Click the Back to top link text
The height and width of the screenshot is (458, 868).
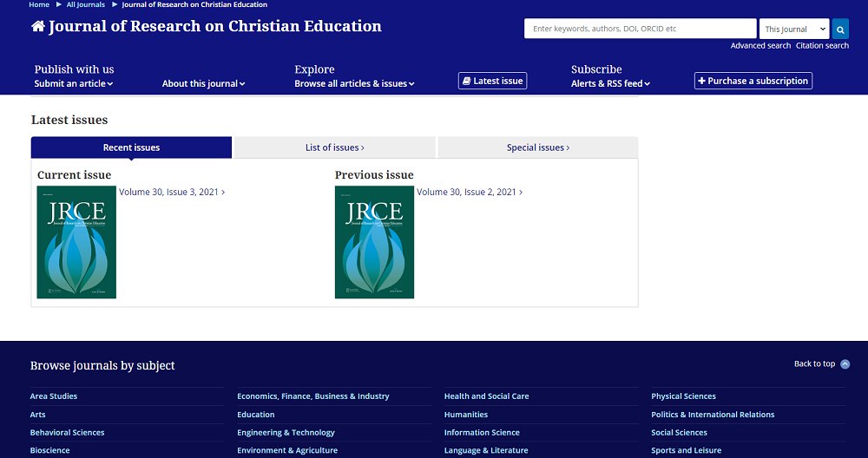(x=814, y=364)
